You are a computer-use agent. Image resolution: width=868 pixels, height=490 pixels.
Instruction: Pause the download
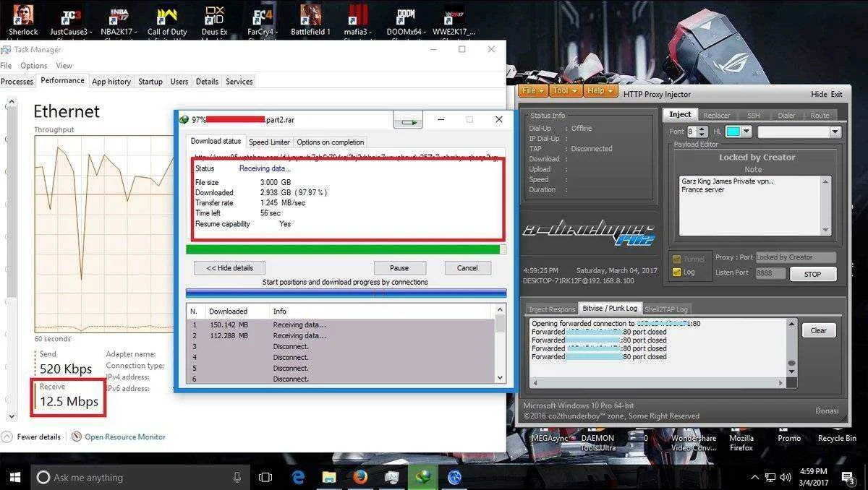[399, 267]
